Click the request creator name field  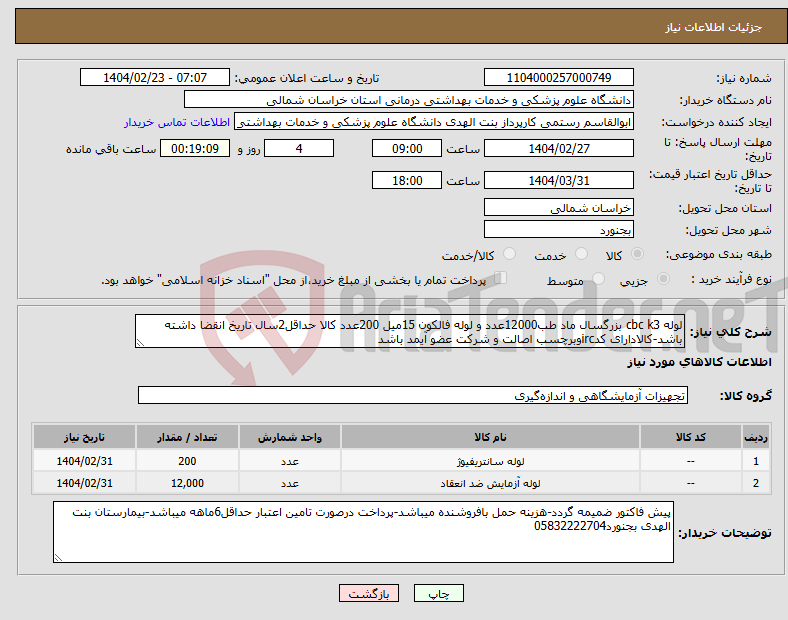[434, 122]
